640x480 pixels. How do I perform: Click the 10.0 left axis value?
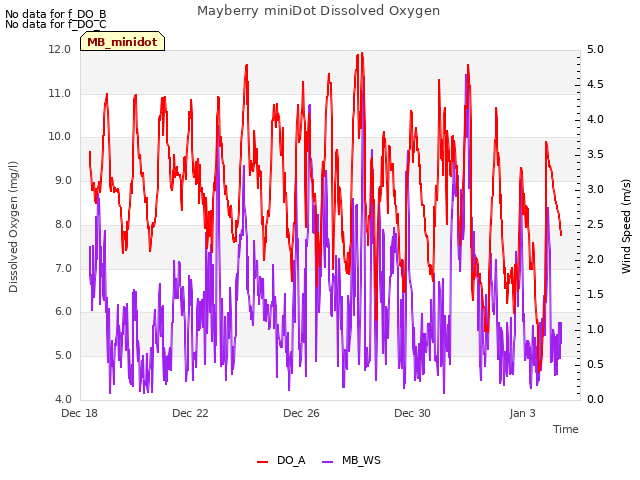point(60,136)
